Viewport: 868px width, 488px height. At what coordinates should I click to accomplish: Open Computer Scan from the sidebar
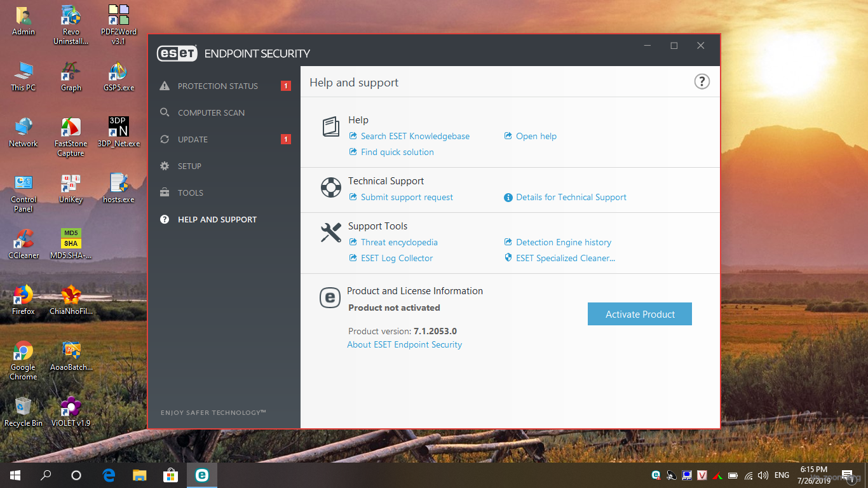click(x=211, y=113)
